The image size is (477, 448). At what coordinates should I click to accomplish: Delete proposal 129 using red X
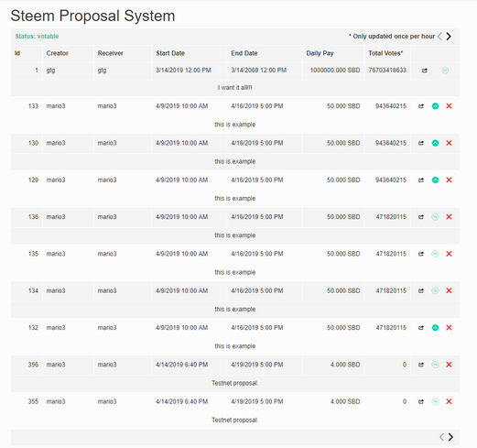pos(449,180)
